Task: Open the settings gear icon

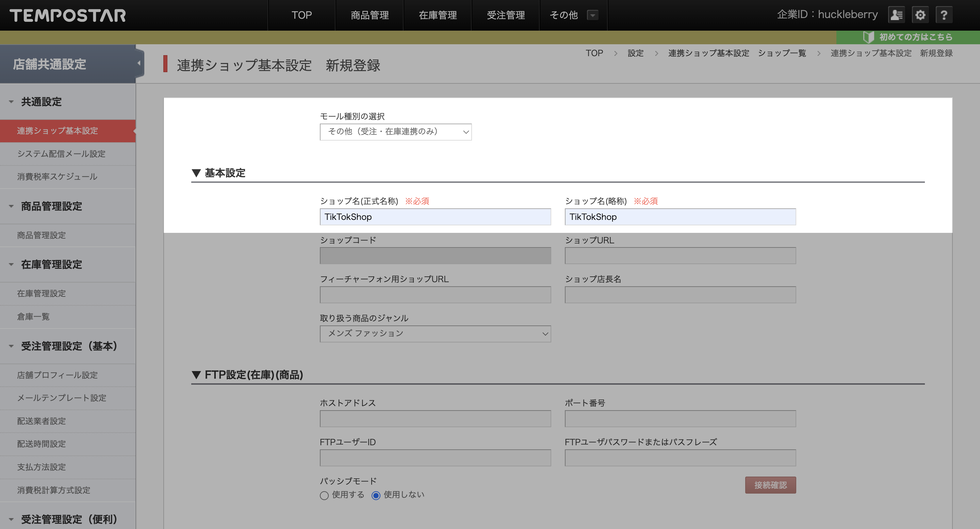Action: pos(920,15)
